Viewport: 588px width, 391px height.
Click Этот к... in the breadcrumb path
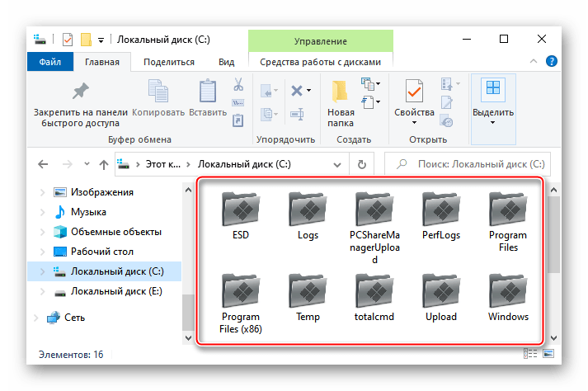click(x=162, y=164)
